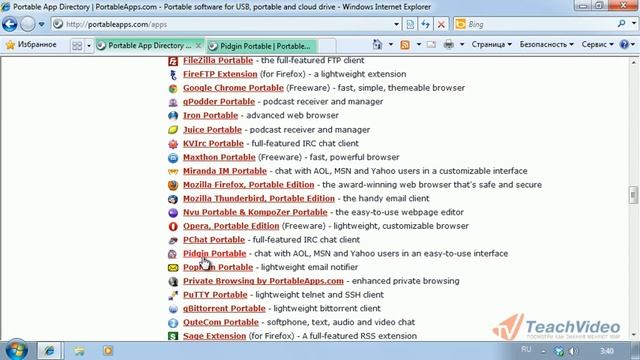The width and height of the screenshot is (640, 360).
Task: Open Miranda IM Portable link
Action: point(224,171)
